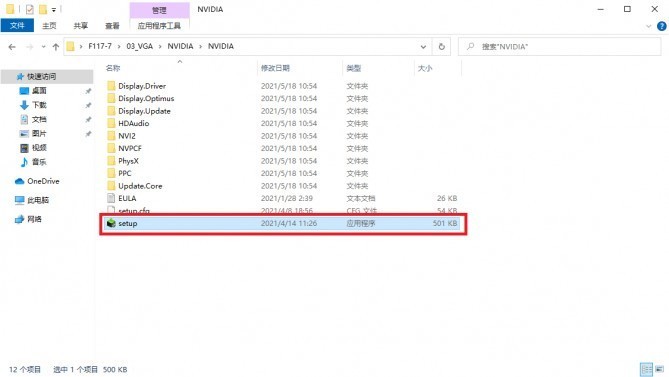This screenshot has width=669, height=377.
Task: Click the 应用程序 type cell of setup
Action: click(x=361, y=223)
